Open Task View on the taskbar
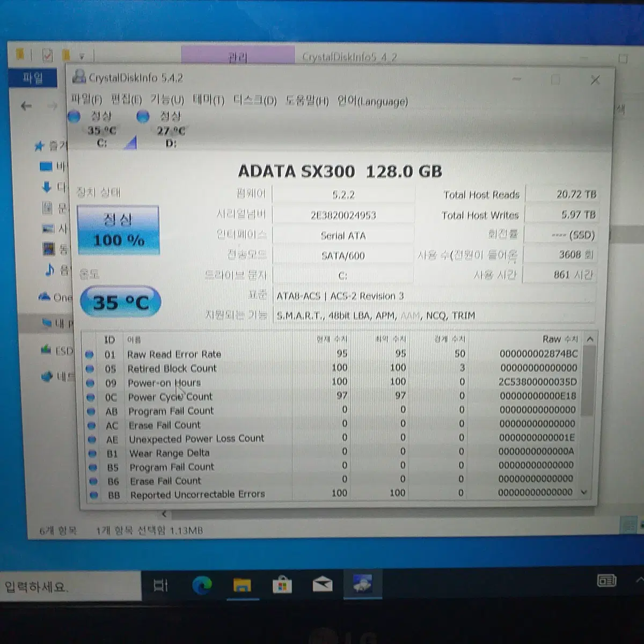 pos(160,585)
